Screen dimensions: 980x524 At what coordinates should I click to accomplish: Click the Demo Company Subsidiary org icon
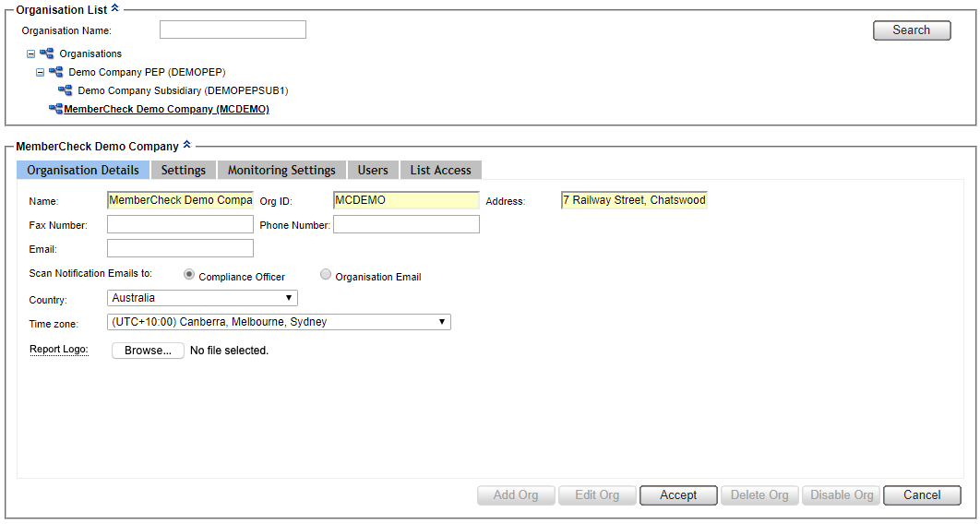click(66, 90)
